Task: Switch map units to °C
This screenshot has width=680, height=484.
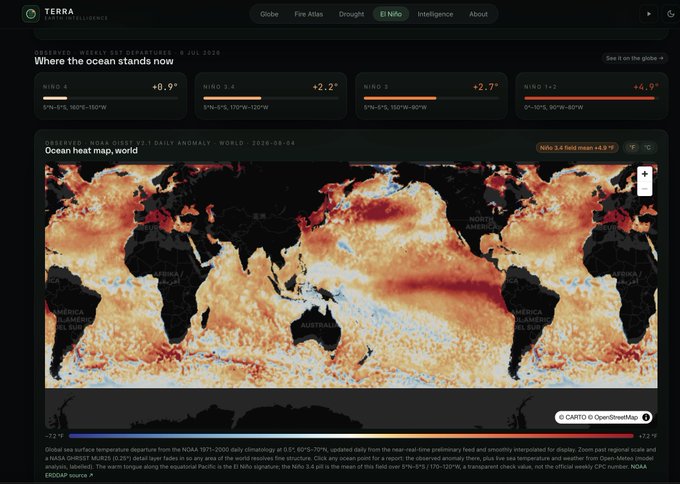Action: pyautogui.click(x=647, y=147)
